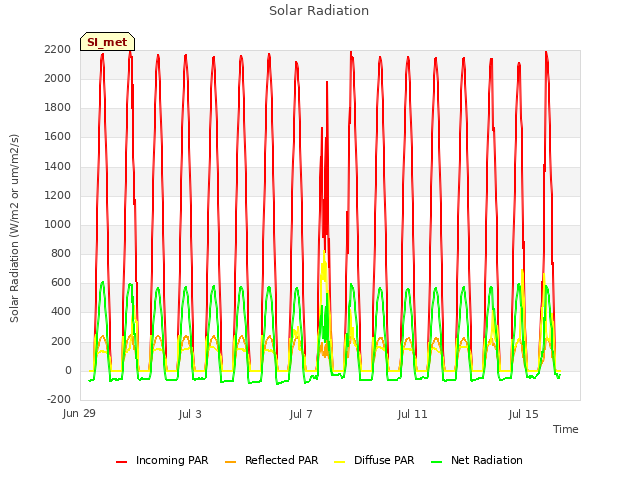Click the 1200 y-axis tick label
The image size is (640, 480).
tap(58, 195)
